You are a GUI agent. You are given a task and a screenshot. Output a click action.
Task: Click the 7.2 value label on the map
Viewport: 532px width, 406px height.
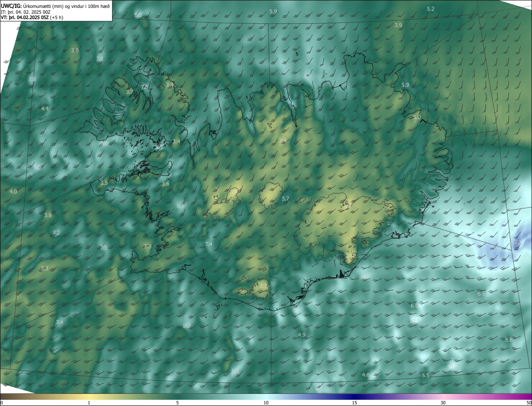(56, 233)
